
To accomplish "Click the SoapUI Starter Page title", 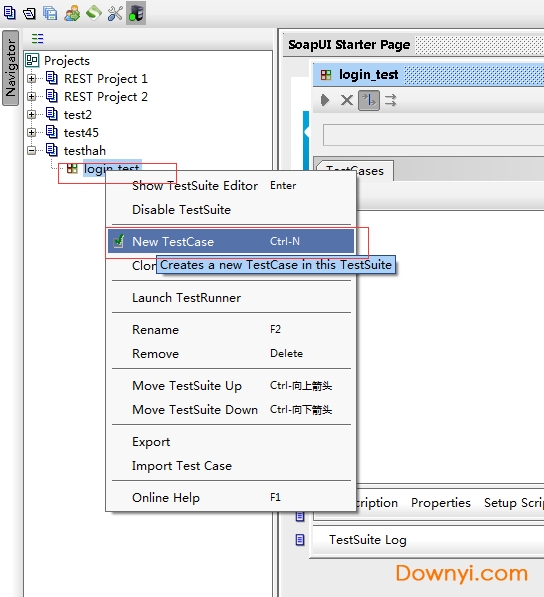I will 349,45.
